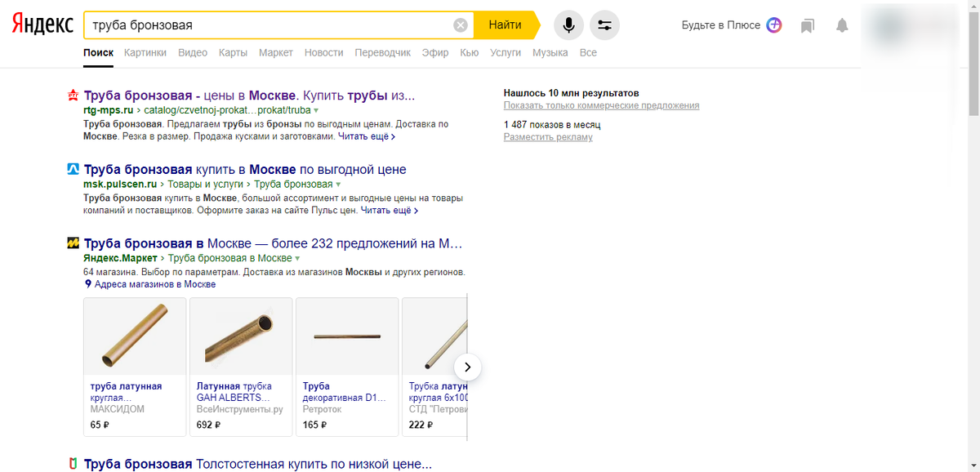Click msk.pulscen.ru domain link
Image resolution: width=980 pixels, height=472 pixels.
pos(120,185)
